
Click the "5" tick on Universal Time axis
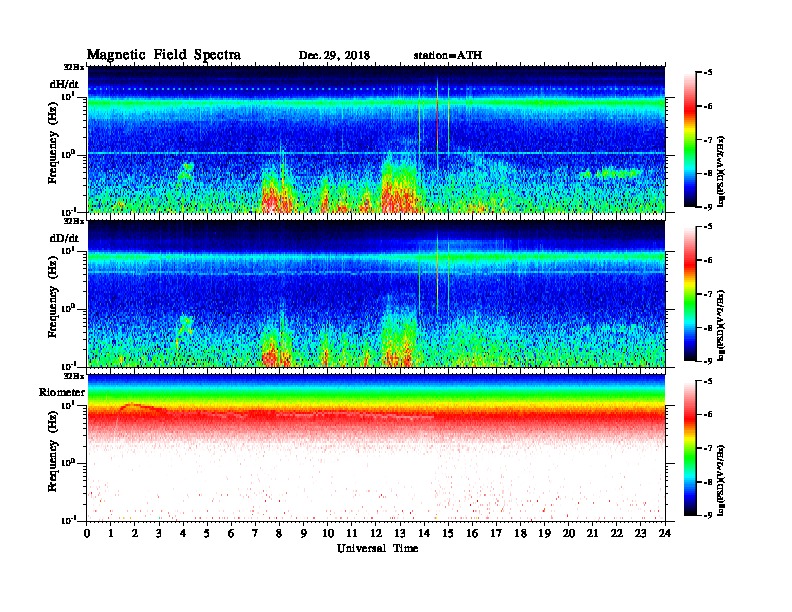pyautogui.click(x=207, y=534)
